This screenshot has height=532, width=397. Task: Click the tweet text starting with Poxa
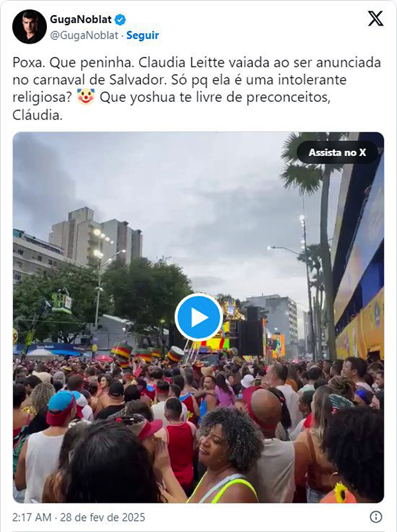coord(197,89)
